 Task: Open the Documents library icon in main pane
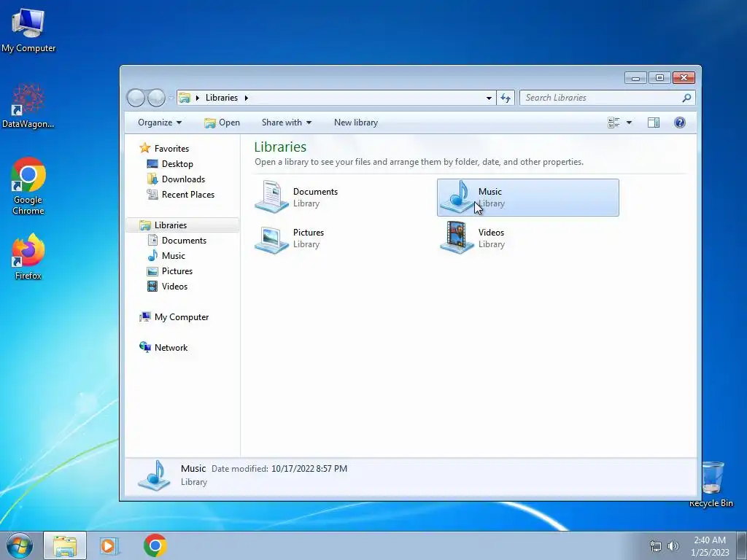[x=271, y=197]
